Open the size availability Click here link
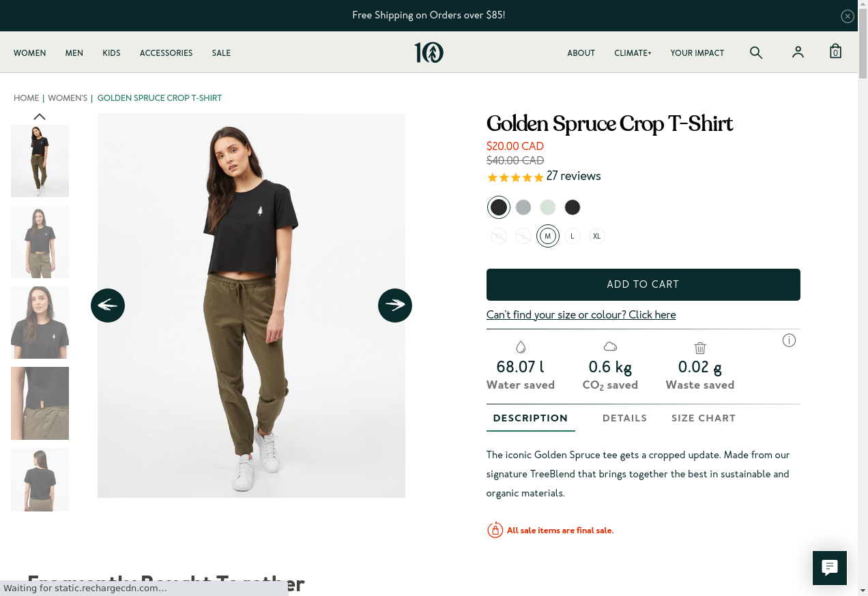Image resolution: width=868 pixels, height=596 pixels. [581, 315]
